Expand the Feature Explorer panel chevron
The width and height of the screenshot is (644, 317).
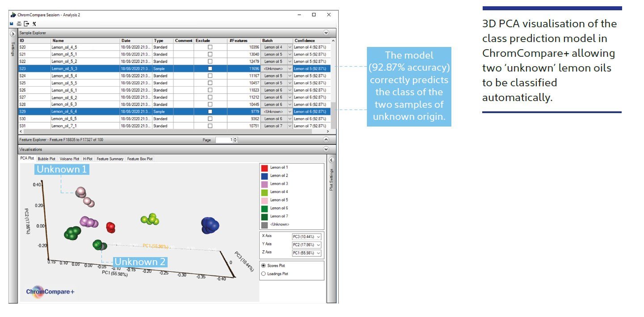tap(326, 140)
